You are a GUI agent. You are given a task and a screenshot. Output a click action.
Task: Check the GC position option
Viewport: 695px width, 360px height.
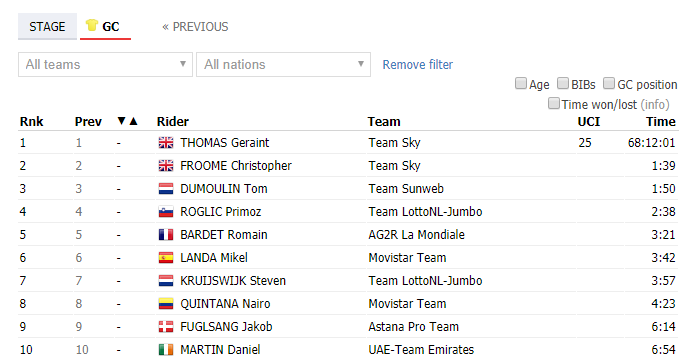(609, 83)
